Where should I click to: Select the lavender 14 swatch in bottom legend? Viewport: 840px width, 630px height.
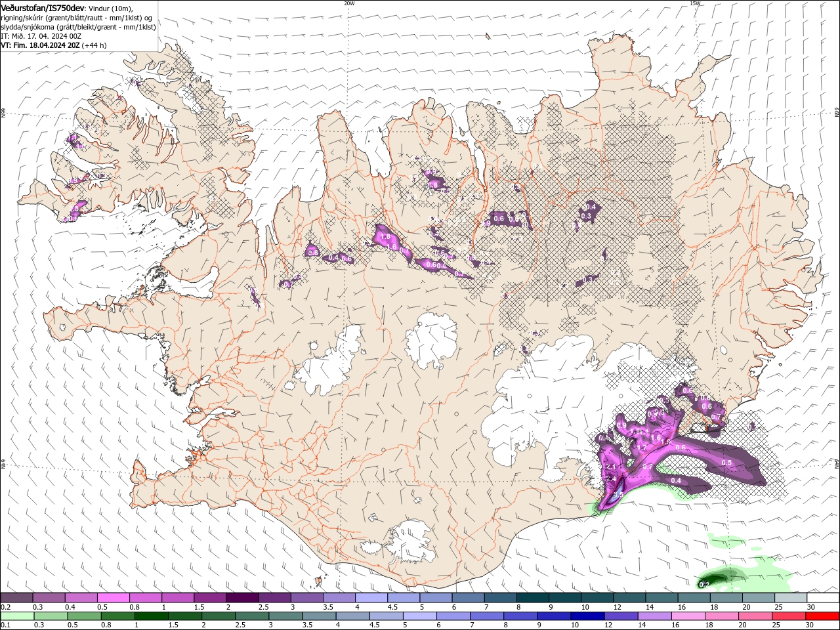(655, 616)
